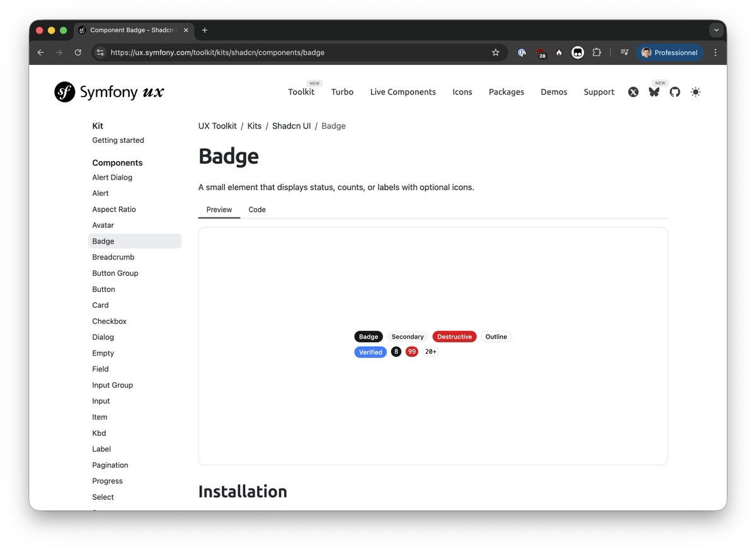Open Button component in sidebar

(x=104, y=290)
